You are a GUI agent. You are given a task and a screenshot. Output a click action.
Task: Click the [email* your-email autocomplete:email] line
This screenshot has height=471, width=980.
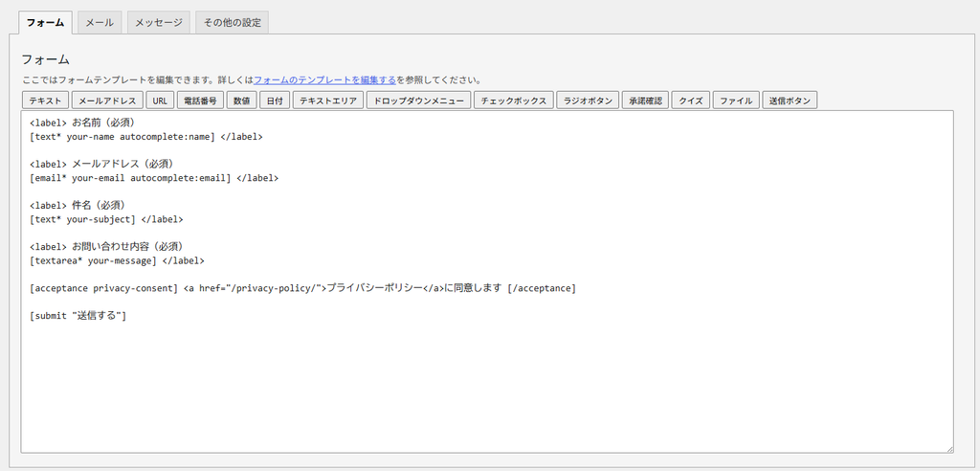[154, 178]
